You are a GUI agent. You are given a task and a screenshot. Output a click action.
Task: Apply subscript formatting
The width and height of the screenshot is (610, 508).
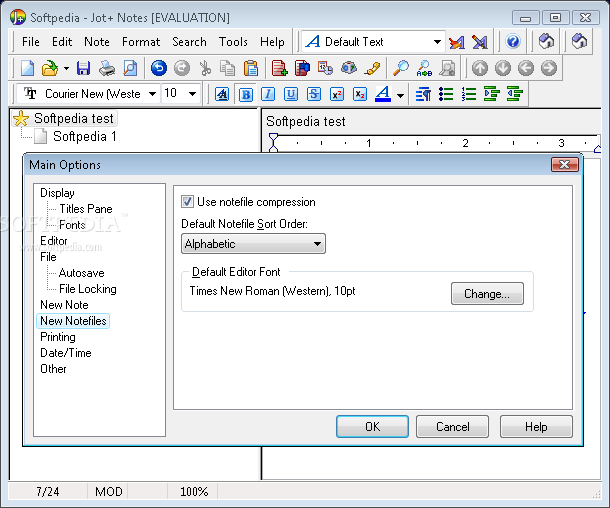[x=360, y=95]
